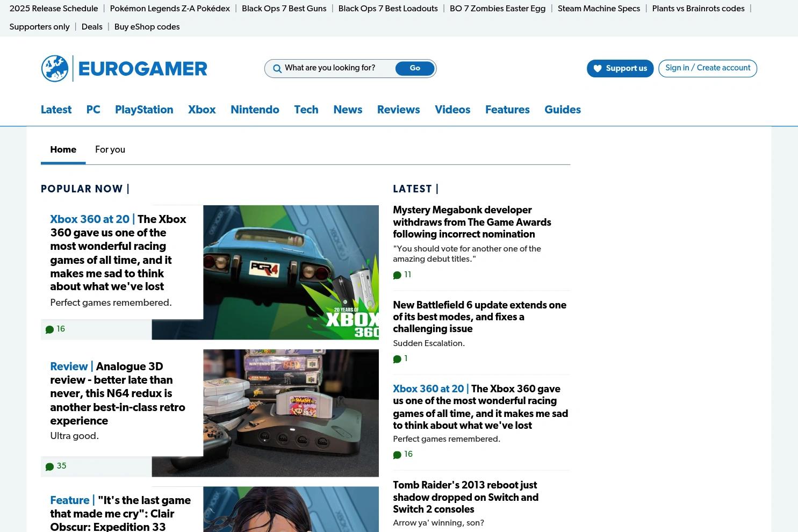Click the EUROGAMER wordmark
Viewport: 798px width, 532px height.
point(142,69)
